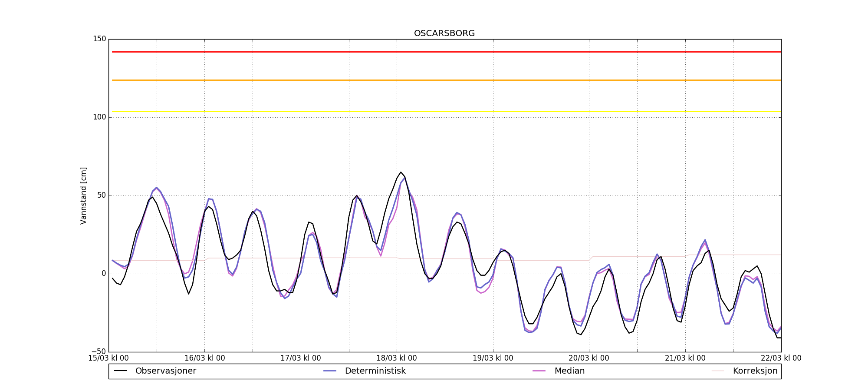This screenshot has width=868, height=391.
Task: Click the Korreksjon legend label
Action: [755, 371]
